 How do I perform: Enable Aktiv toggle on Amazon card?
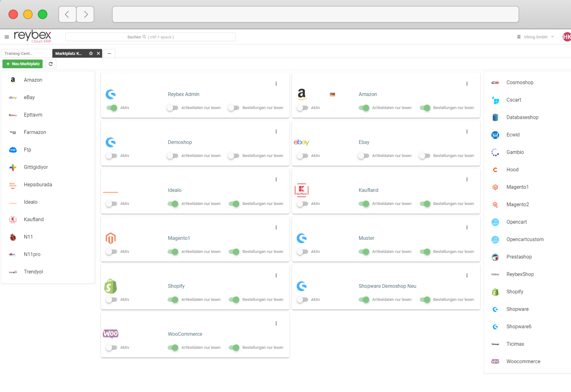pos(302,108)
